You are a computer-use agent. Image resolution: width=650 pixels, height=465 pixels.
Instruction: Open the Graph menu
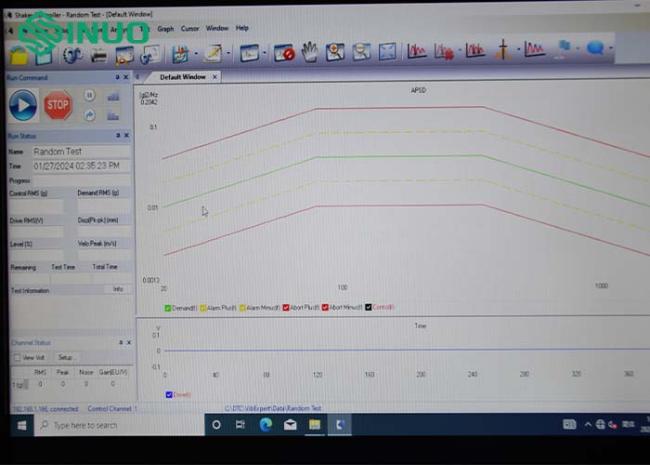tap(165, 28)
